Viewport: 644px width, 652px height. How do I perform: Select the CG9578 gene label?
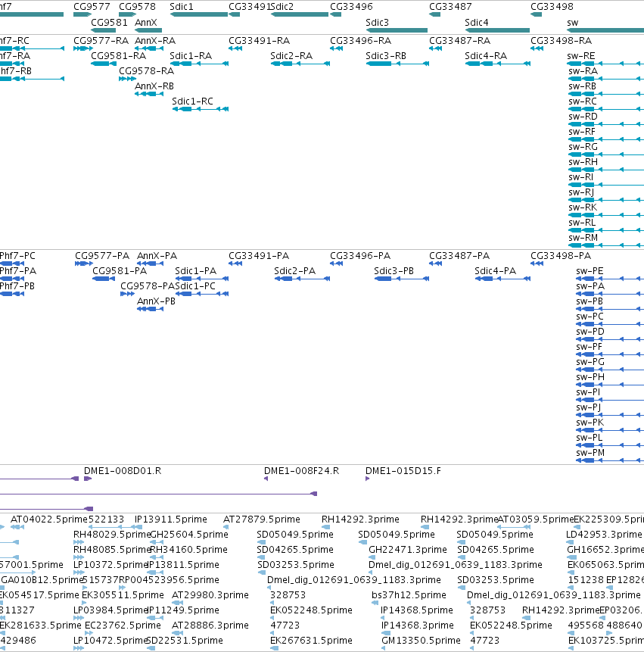137,7
